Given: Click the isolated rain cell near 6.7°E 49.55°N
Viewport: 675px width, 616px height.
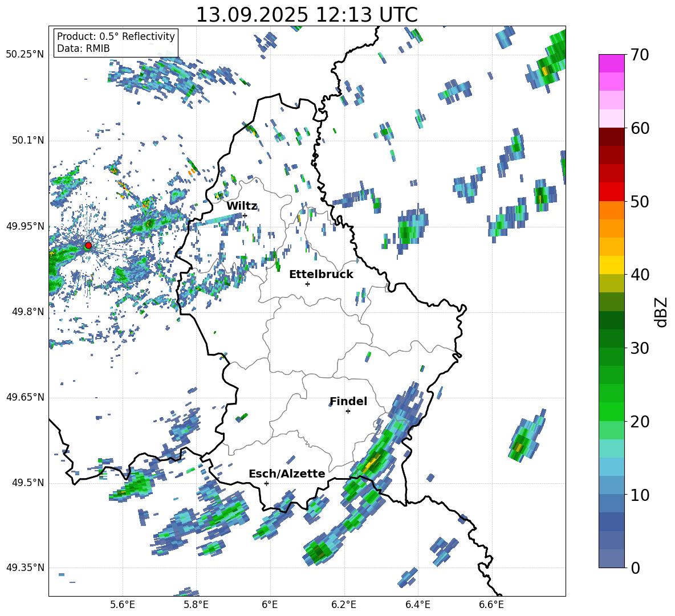Looking at the screenshot, I should [x=526, y=436].
